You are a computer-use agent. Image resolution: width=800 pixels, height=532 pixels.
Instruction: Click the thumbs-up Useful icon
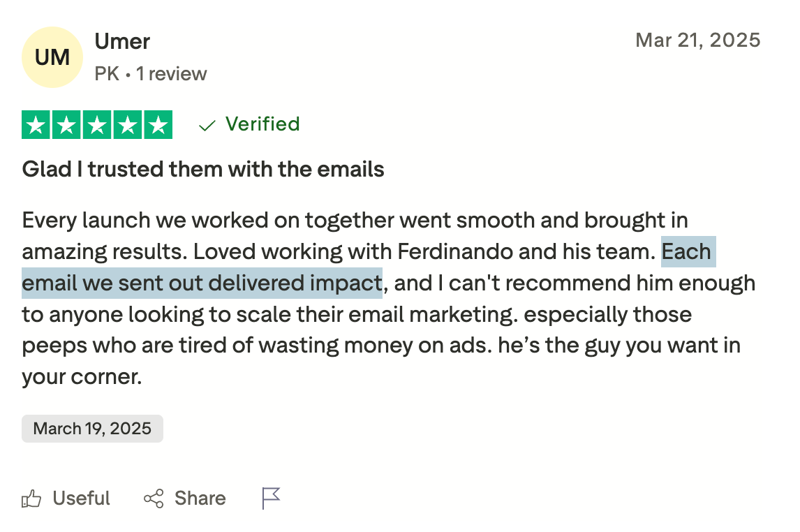[x=31, y=498]
